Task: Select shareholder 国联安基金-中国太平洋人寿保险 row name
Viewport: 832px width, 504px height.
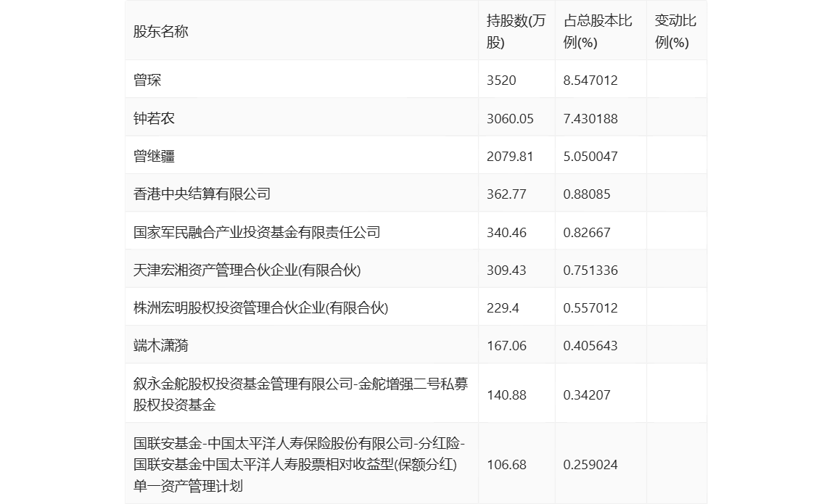Action: pos(300,464)
